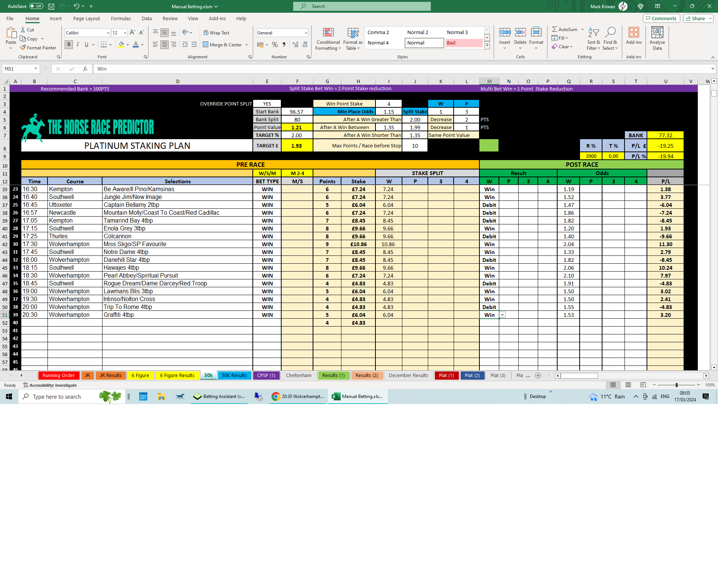Click the Percent Style icon
Viewport: 718px width, 588px height.
pyautogui.click(x=275, y=45)
